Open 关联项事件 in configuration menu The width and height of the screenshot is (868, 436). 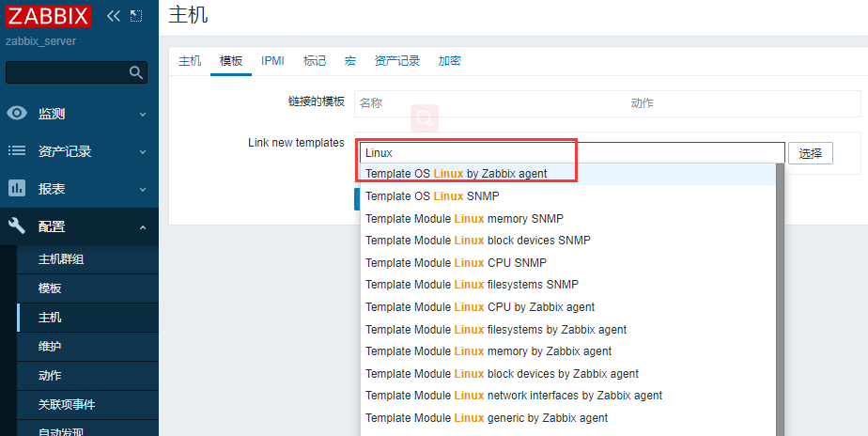tap(87, 405)
